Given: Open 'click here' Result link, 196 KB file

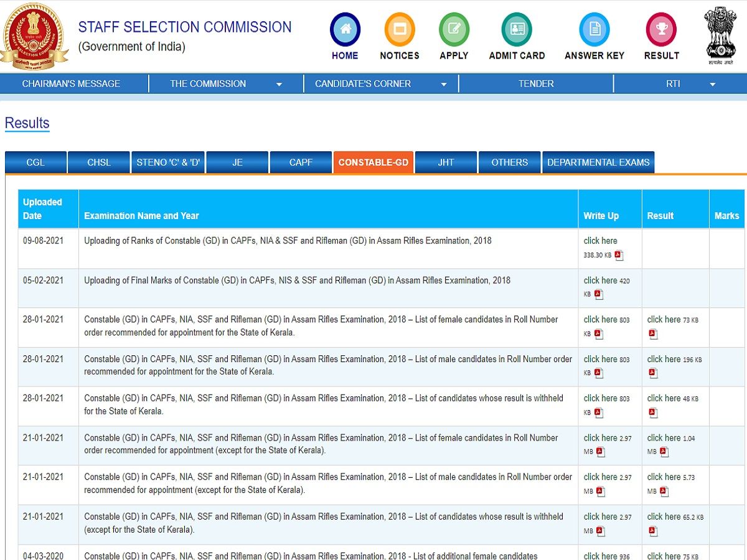Looking at the screenshot, I should (x=664, y=359).
